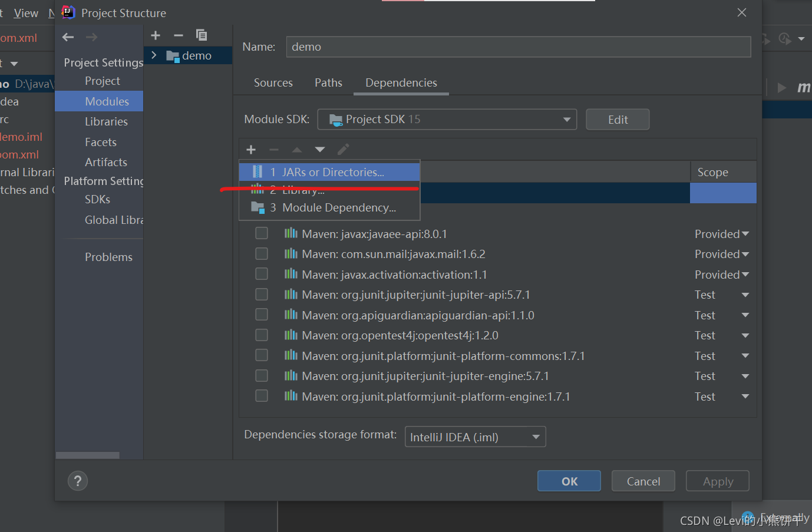
Task: Edit the selected dependency pencil icon
Action: point(343,150)
